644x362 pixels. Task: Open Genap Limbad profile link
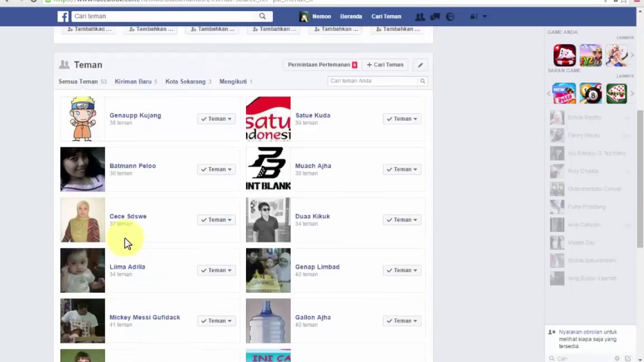317,267
